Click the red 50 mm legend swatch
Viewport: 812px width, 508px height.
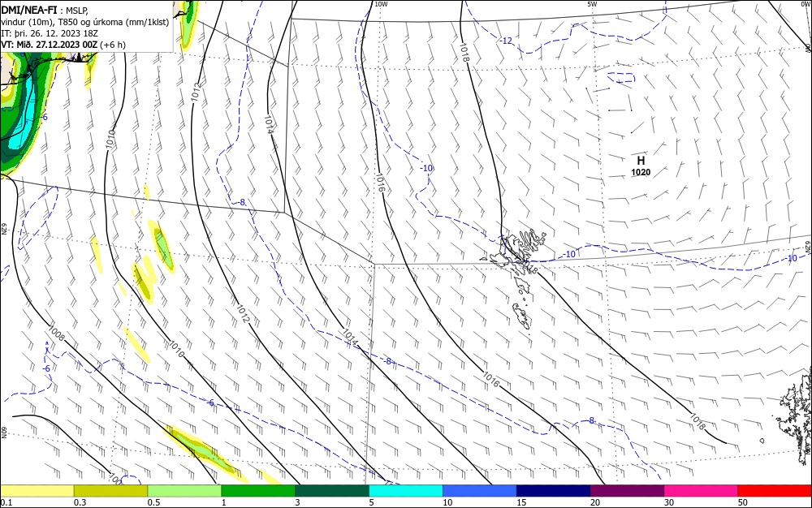[775, 491]
